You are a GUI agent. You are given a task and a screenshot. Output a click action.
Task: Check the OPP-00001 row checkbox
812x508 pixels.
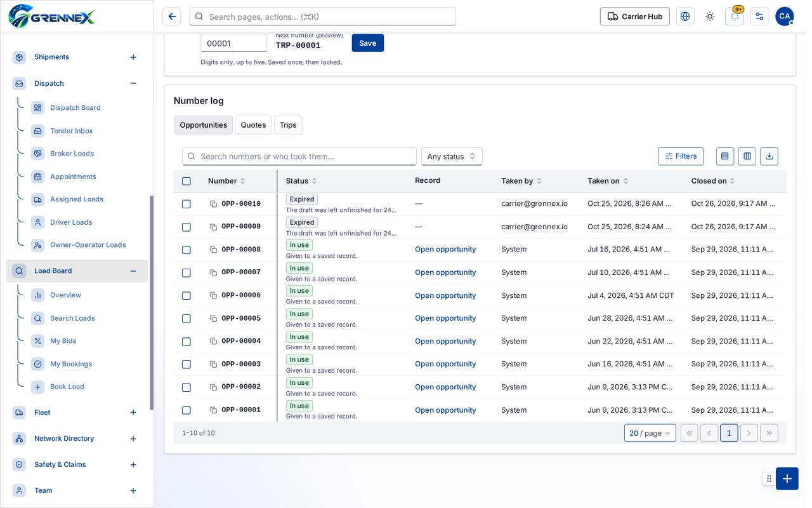point(187,410)
